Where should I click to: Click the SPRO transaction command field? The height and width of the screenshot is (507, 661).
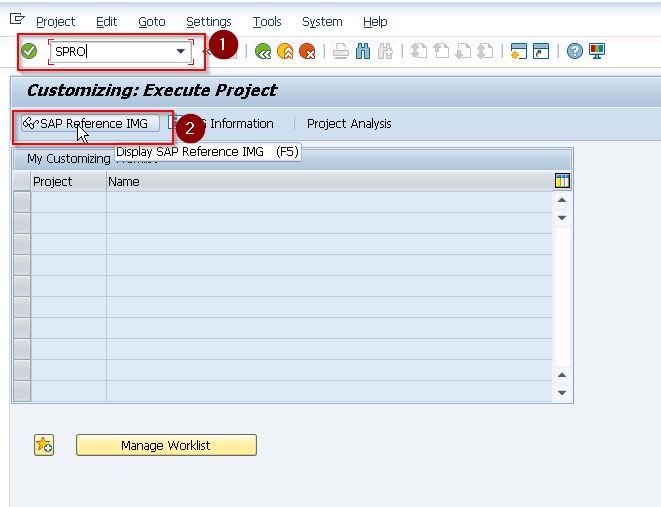[x=121, y=52]
